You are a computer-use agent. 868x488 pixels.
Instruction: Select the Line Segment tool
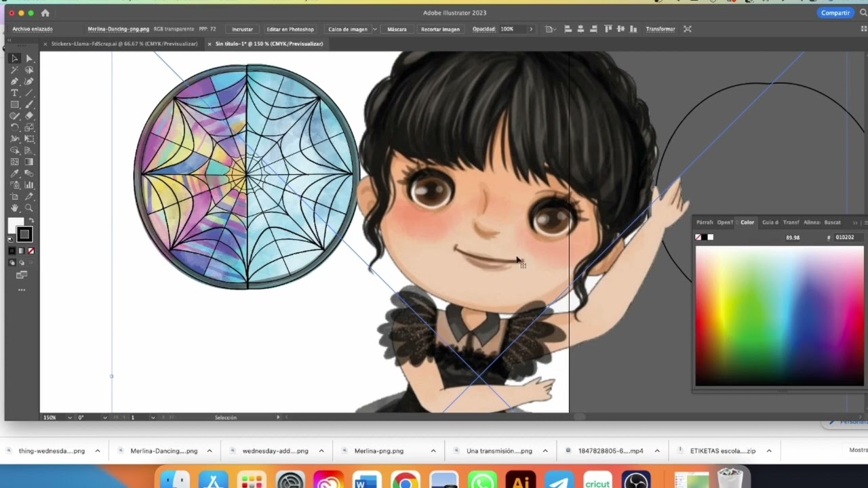[29, 94]
